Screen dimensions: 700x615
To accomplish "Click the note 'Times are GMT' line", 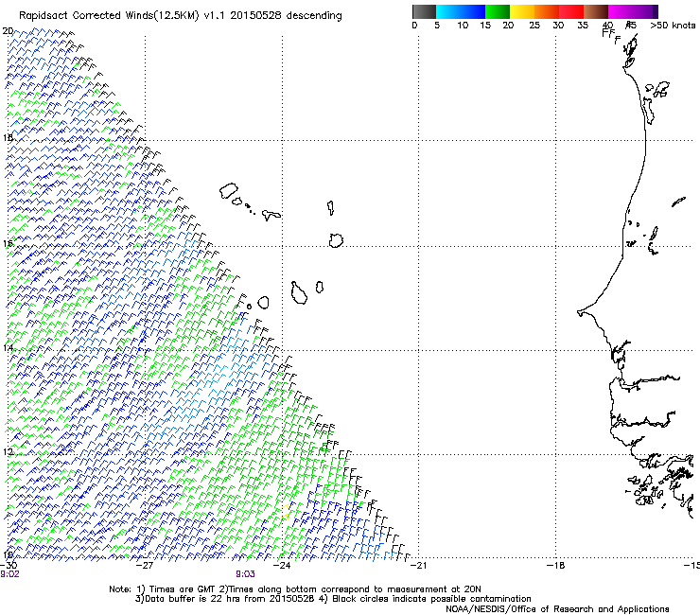I will tap(295, 589).
